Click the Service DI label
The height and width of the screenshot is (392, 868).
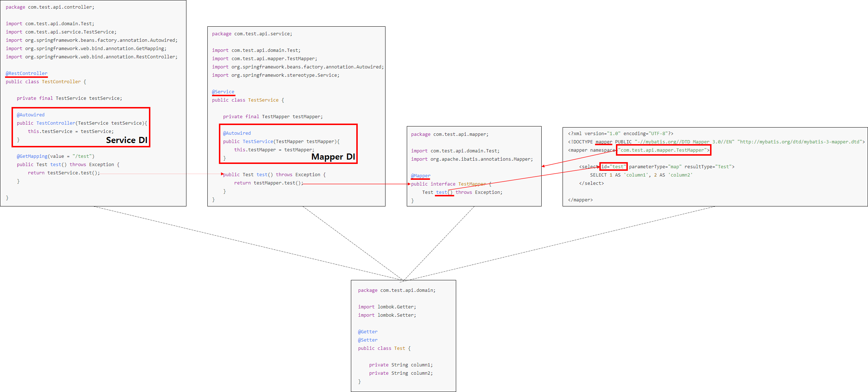click(x=127, y=140)
